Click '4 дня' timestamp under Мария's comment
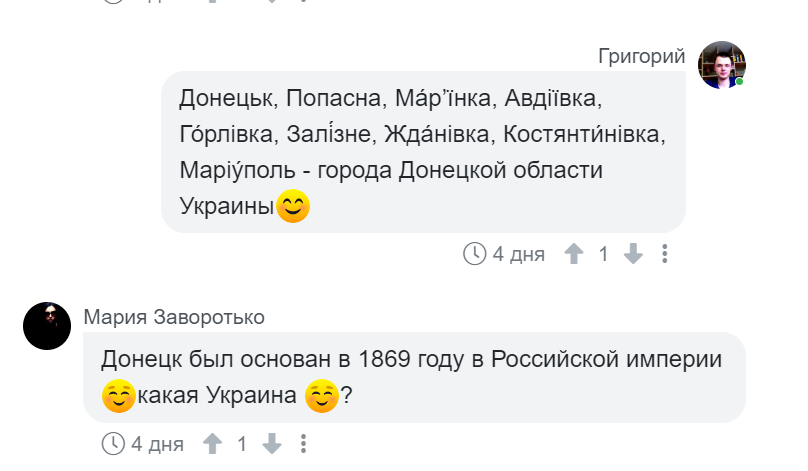This screenshot has height=471, width=808. coord(157,444)
